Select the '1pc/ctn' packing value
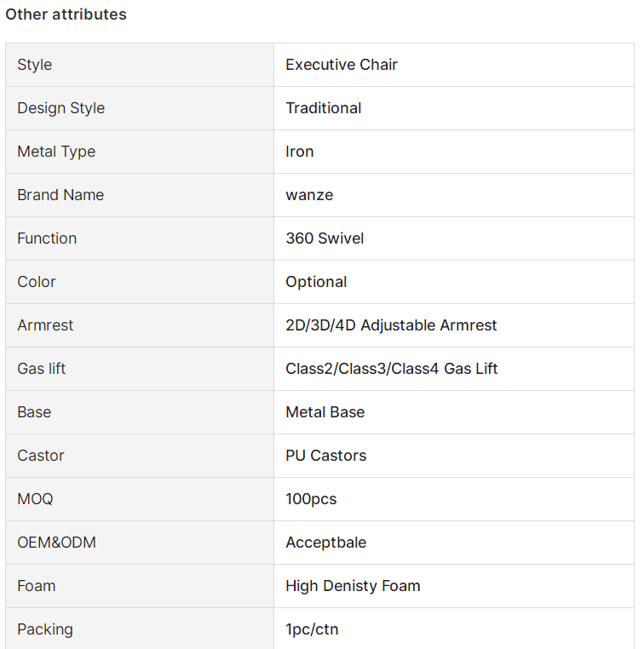 (x=312, y=630)
